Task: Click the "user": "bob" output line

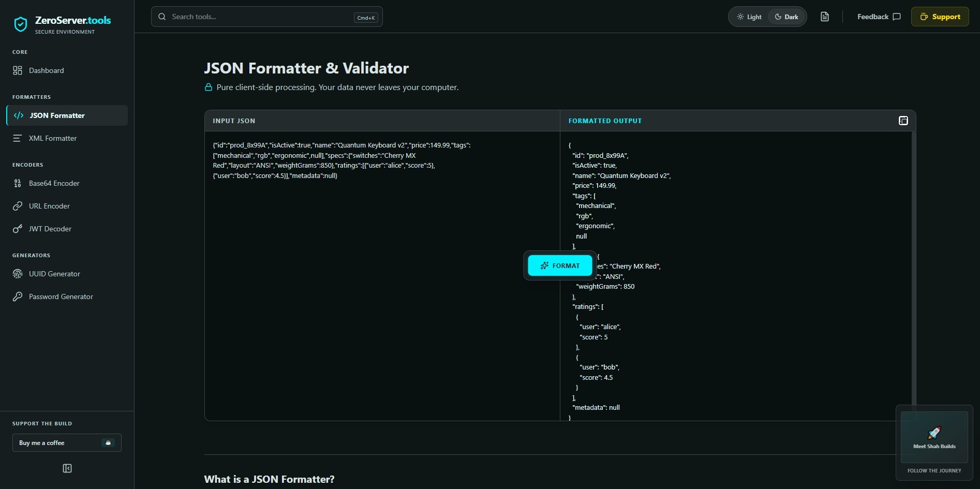Action: (x=600, y=367)
